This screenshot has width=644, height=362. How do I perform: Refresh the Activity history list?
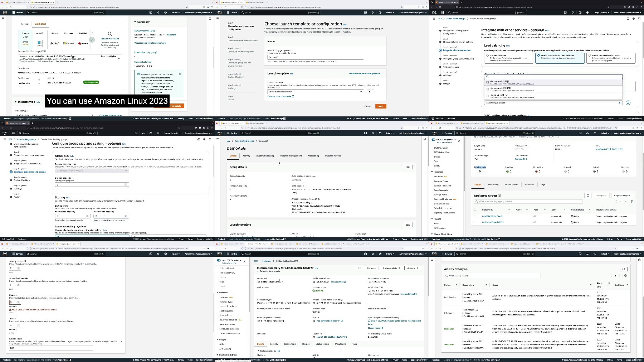(624, 269)
